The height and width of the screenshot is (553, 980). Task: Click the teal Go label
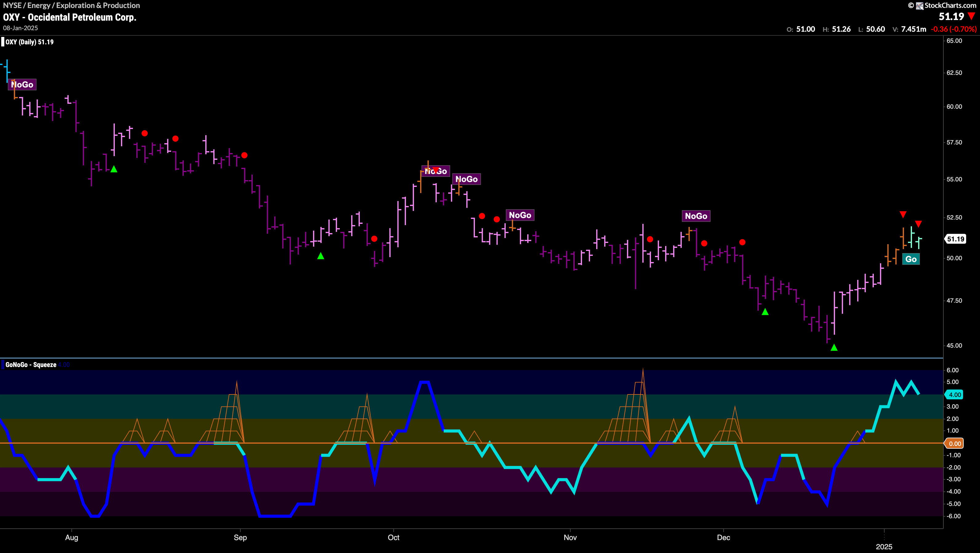coord(911,259)
